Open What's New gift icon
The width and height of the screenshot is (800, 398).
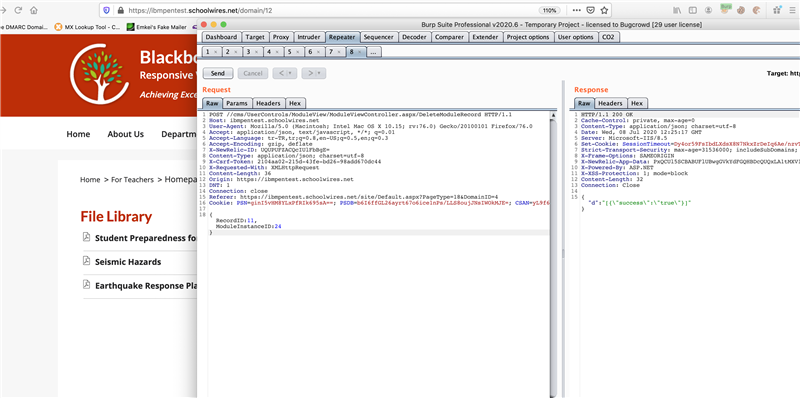pyautogui.click(x=777, y=10)
